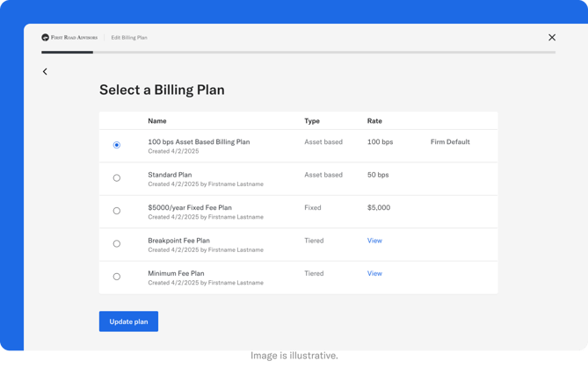Screen dimensions: 588x368
Task: Close the Edit Billing Plan dialog
Action: pyautogui.click(x=552, y=38)
